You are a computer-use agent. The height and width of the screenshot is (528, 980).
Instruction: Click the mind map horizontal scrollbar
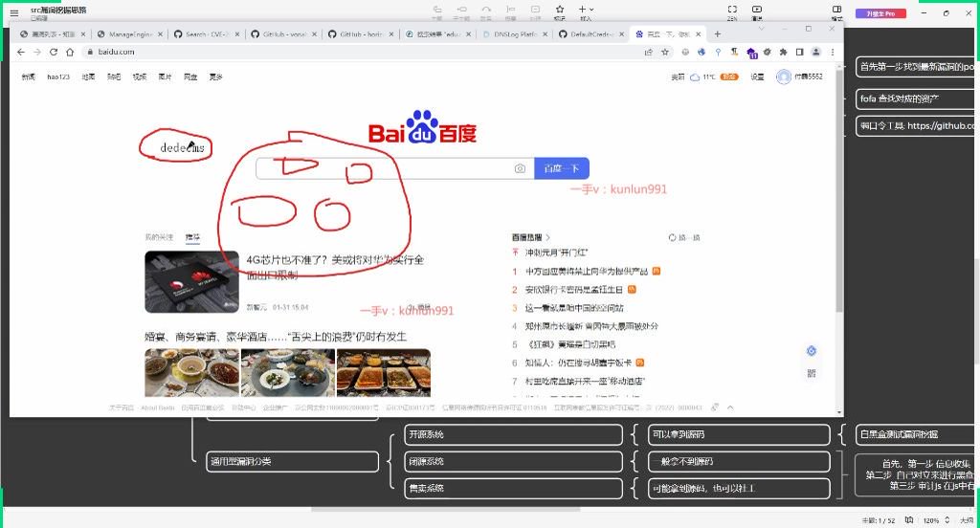click(x=445, y=509)
